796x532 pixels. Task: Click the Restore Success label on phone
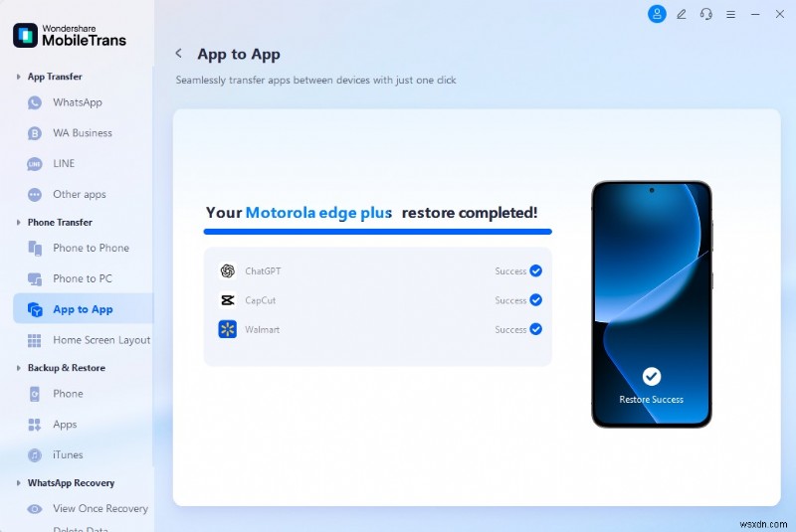click(x=652, y=400)
